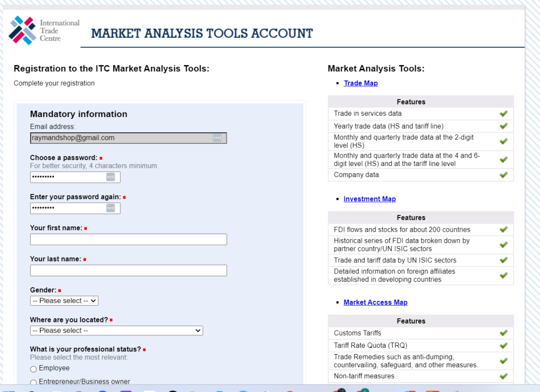Screen dimensions: 540x392
Task: Open the Gender dropdown
Action: (x=64, y=301)
